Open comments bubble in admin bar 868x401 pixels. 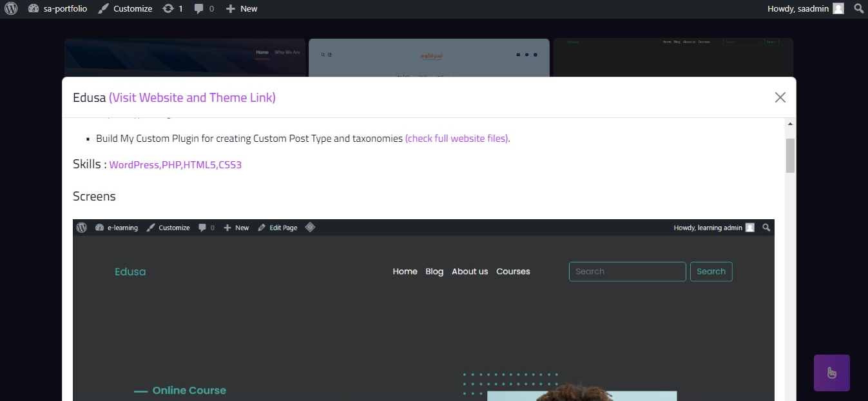(204, 8)
